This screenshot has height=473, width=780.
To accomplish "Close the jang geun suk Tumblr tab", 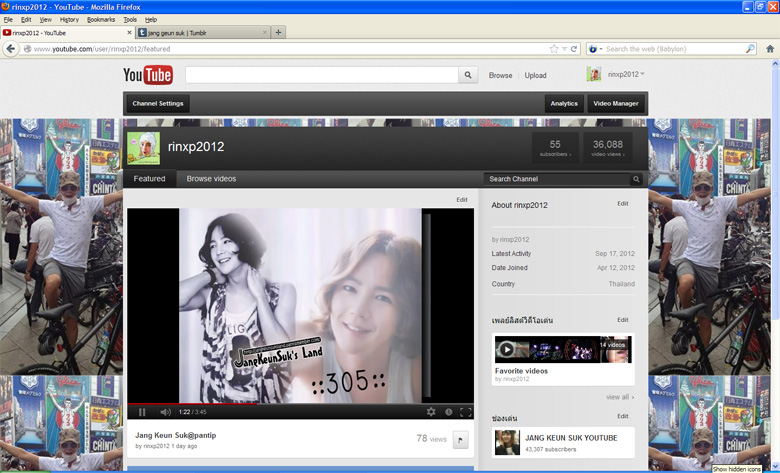I will 265,33.
